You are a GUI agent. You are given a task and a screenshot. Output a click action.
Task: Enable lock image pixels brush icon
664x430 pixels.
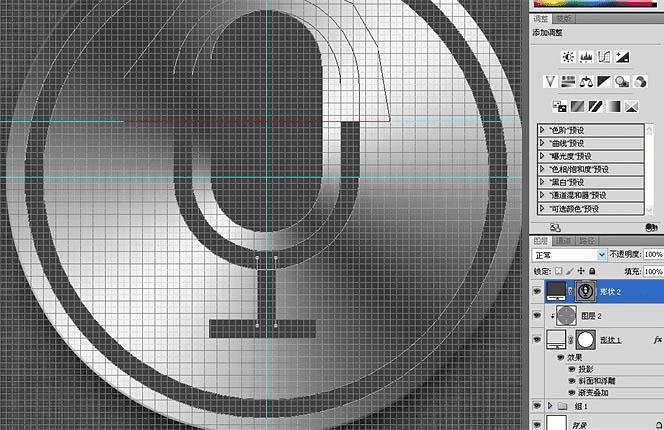[x=570, y=271]
